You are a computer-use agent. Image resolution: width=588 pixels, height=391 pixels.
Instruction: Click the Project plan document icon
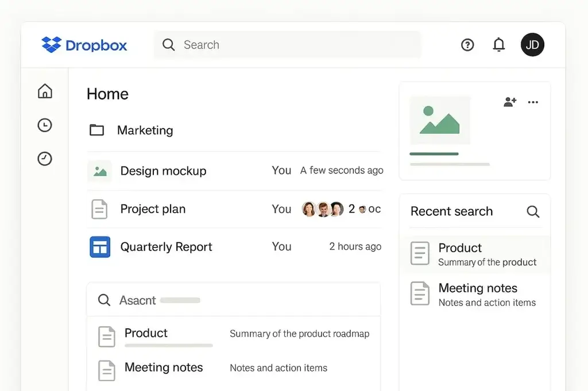tap(99, 209)
